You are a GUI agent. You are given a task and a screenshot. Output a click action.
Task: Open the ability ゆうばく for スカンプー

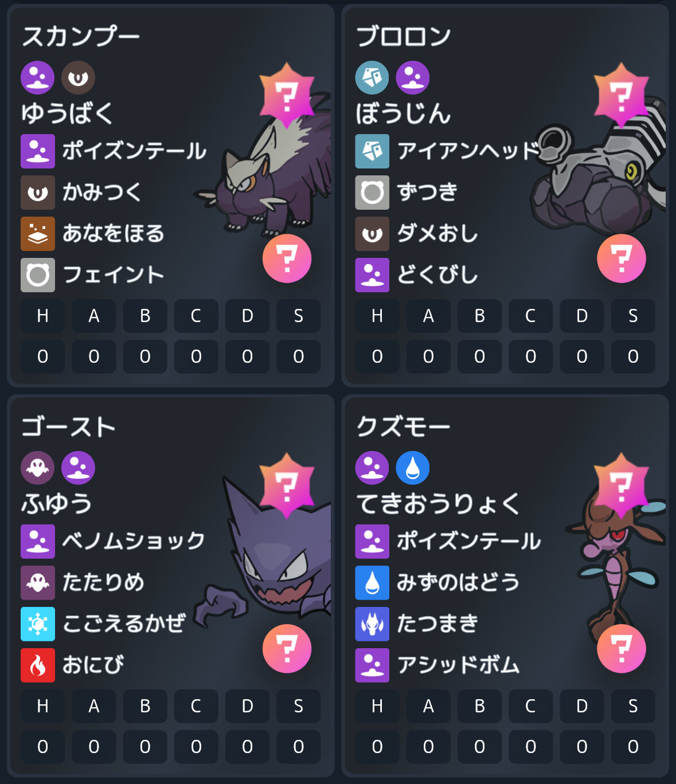pyautogui.click(x=68, y=113)
